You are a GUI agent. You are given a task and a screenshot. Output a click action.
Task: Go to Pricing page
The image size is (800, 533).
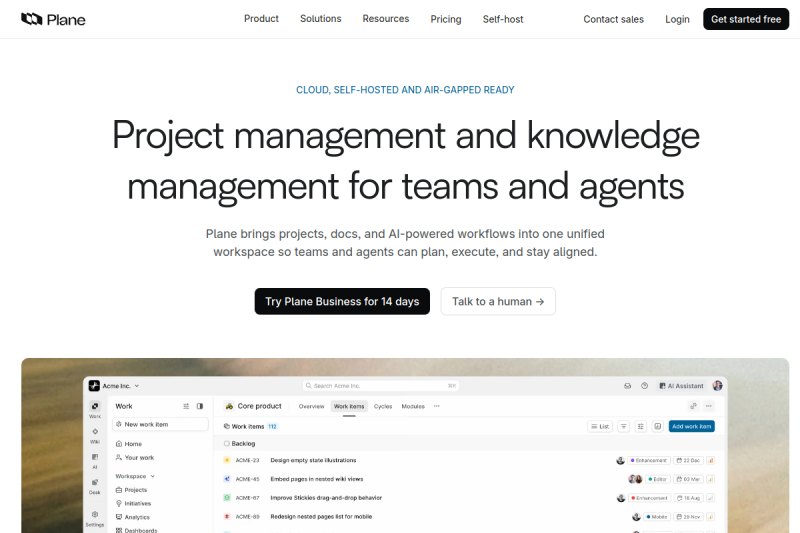[446, 19]
